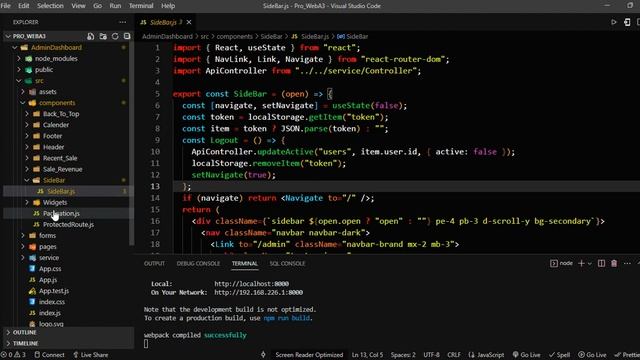Start Live Share session
The image size is (640, 360).
pos(91,355)
